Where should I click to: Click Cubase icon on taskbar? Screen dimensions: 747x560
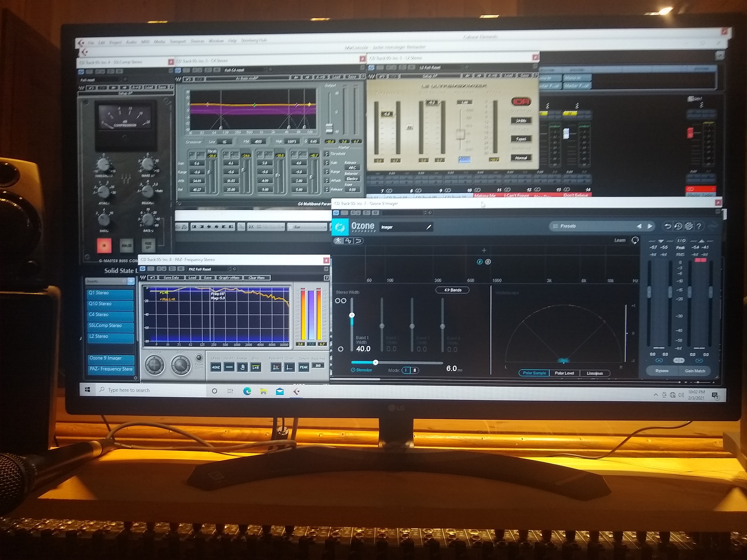point(297,391)
